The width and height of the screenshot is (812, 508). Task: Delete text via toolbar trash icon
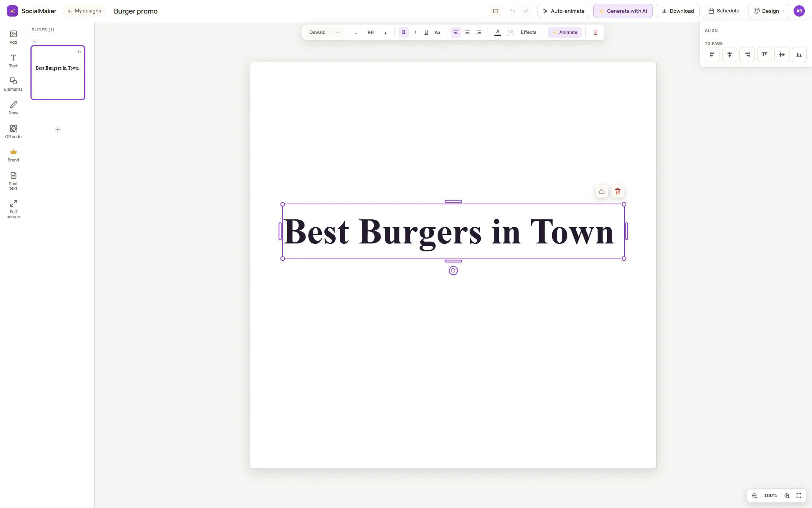pos(595,32)
